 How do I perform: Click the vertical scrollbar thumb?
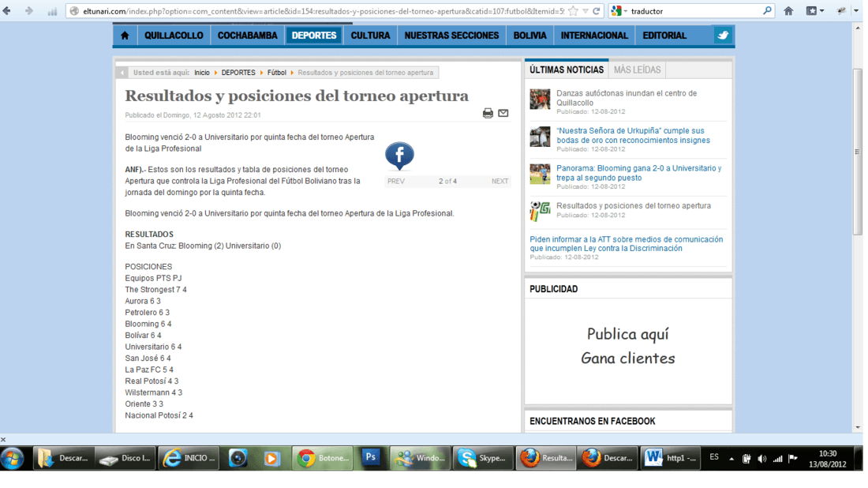tap(858, 152)
